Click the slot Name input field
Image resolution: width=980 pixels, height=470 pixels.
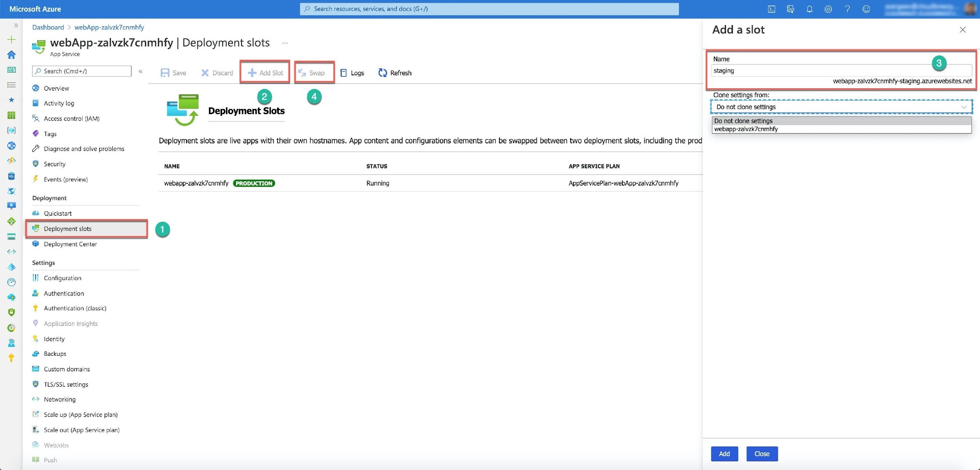click(x=819, y=71)
